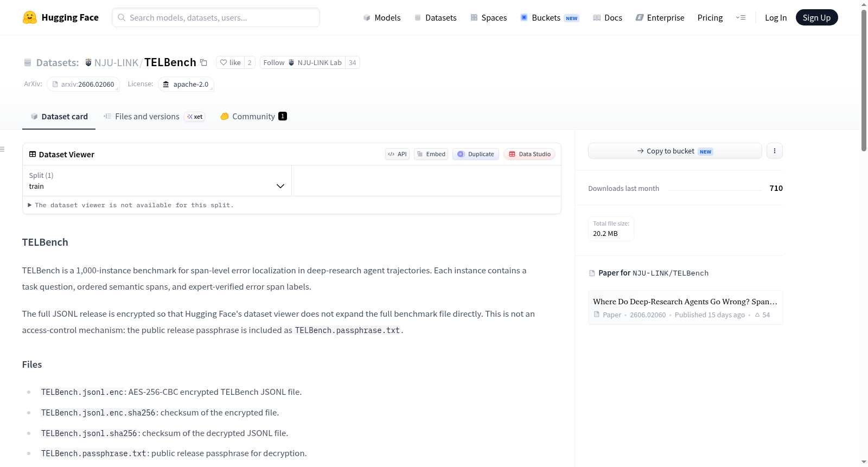The width and height of the screenshot is (868, 467).
Task: Click the TELBench dataset title
Action: click(x=170, y=62)
